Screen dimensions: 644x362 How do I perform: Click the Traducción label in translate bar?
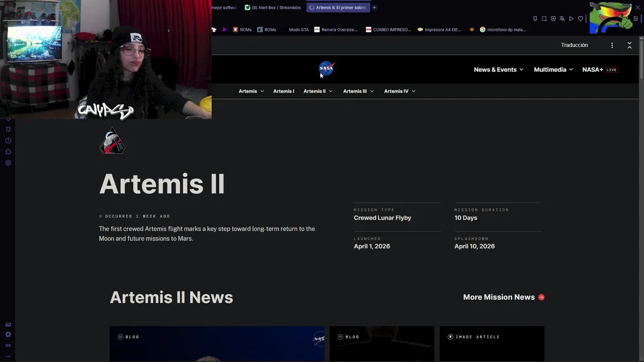(575, 45)
